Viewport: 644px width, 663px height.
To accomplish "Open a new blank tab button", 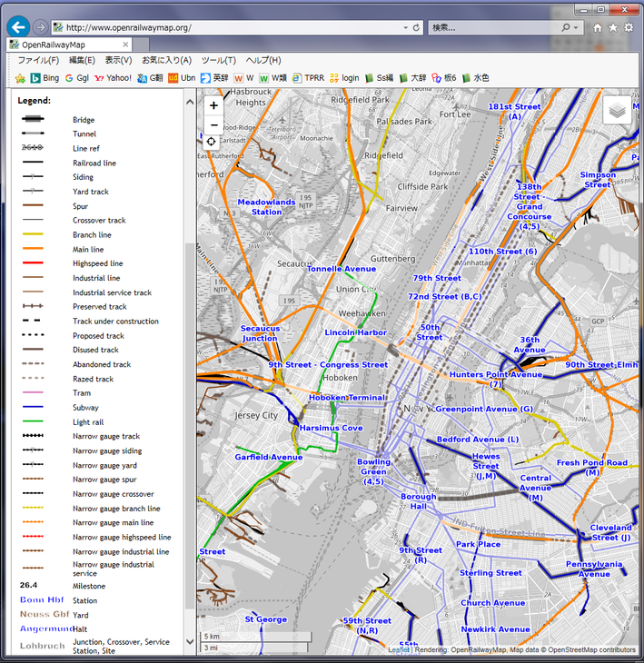I will (141, 45).
